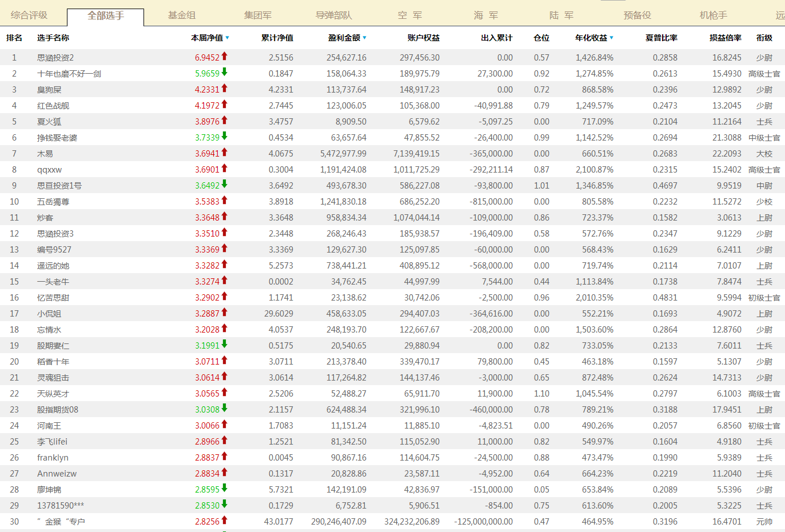Click red up arrow for 夏火狐
This screenshot has height=532, width=785.
(x=225, y=120)
